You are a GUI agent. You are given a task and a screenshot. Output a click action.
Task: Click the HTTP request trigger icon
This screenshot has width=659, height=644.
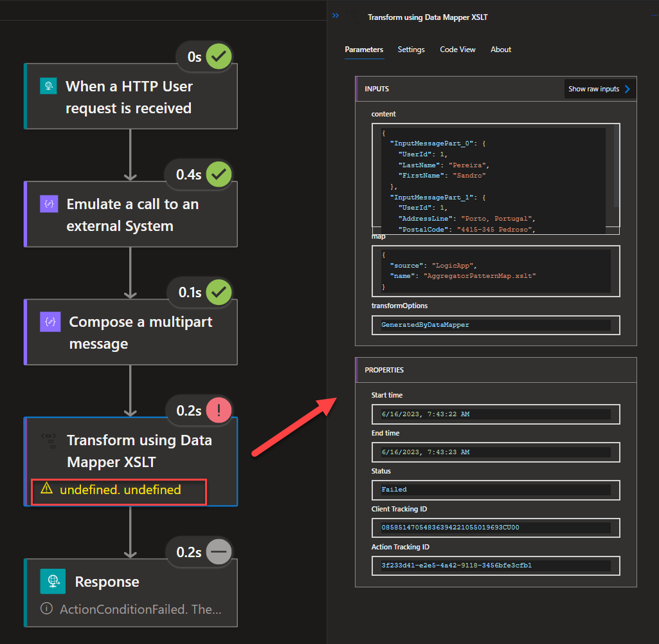click(49, 86)
